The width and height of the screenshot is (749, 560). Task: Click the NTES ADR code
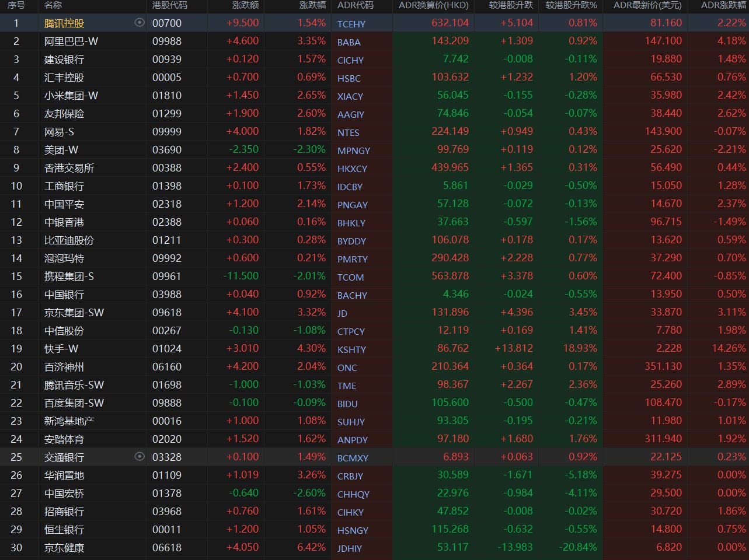click(x=349, y=132)
